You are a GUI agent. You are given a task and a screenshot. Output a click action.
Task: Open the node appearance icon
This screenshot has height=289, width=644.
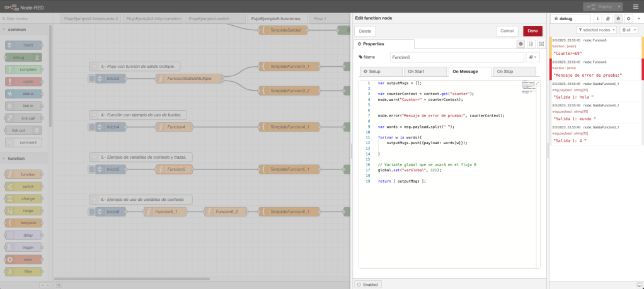pos(541,44)
